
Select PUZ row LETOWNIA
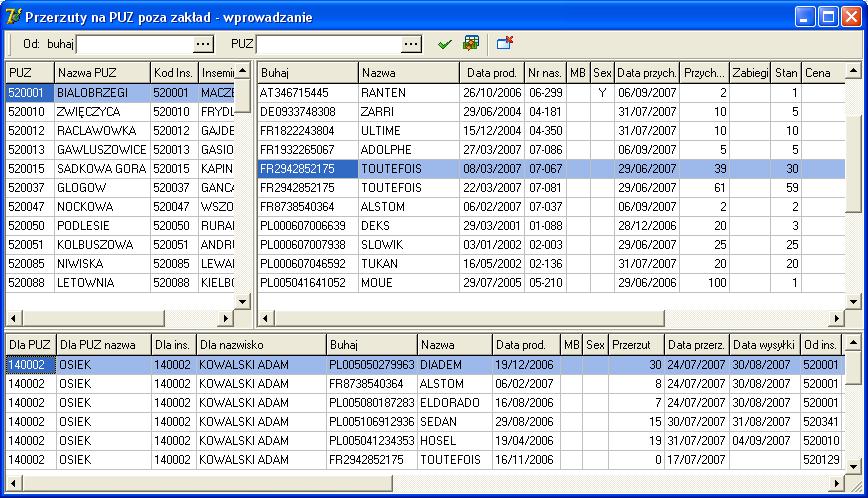pyautogui.click(x=120, y=283)
